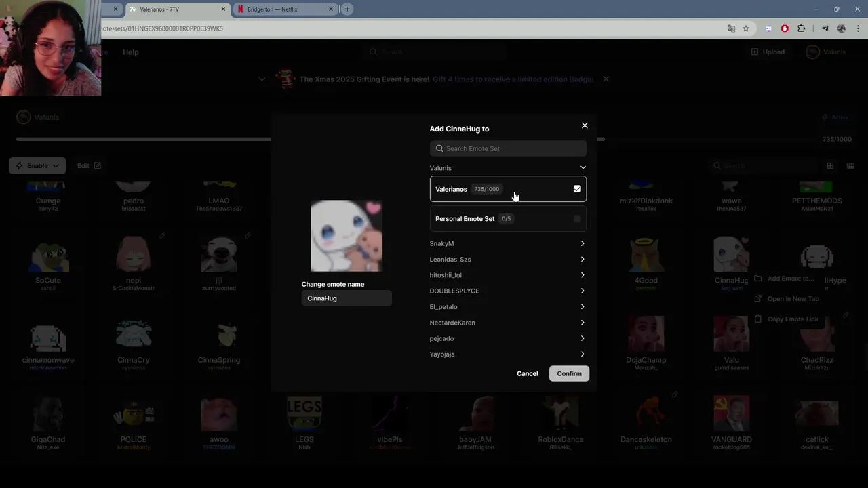Uncheck the Valerianos emote set checkbox

(x=577, y=189)
